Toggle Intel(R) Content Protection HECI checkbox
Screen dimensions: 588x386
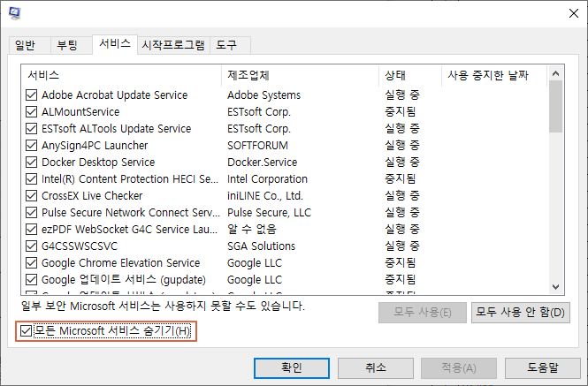(x=32, y=179)
